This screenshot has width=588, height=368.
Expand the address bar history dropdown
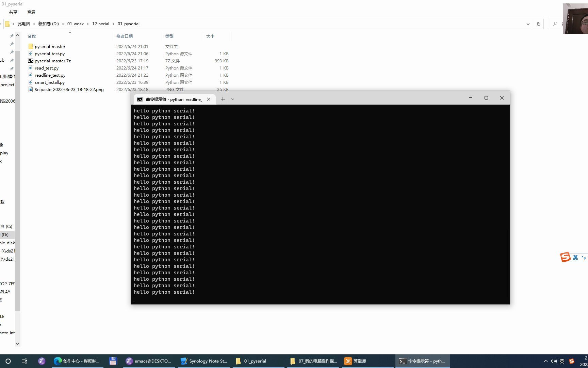[x=528, y=24]
